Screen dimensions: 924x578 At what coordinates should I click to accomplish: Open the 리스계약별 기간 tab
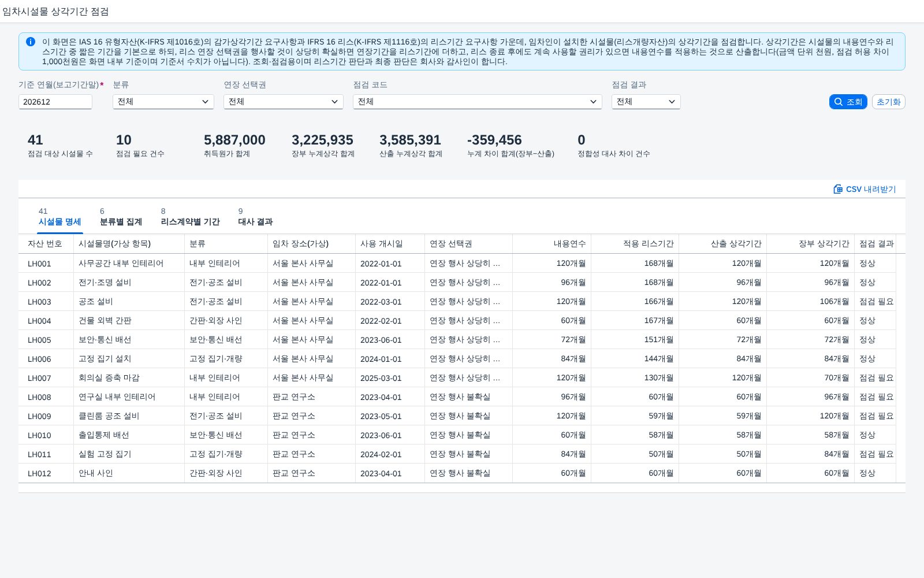[190, 217]
